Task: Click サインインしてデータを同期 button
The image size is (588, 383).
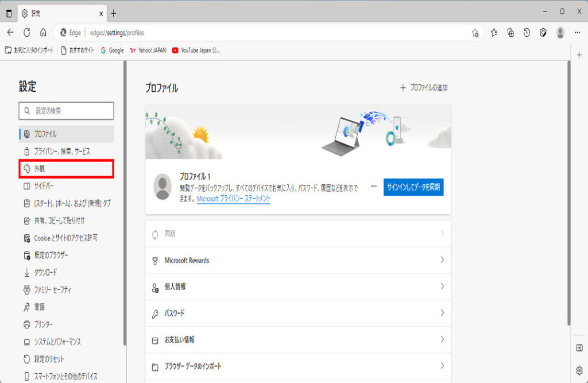Action: 413,187
